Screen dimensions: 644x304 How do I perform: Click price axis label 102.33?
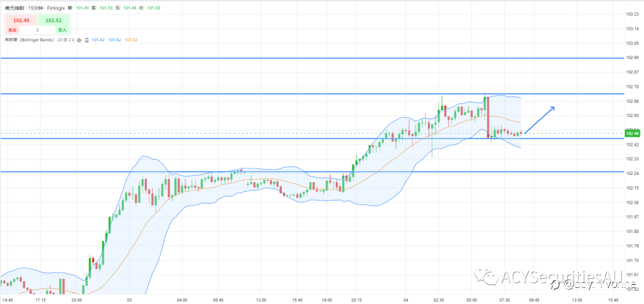click(631, 159)
